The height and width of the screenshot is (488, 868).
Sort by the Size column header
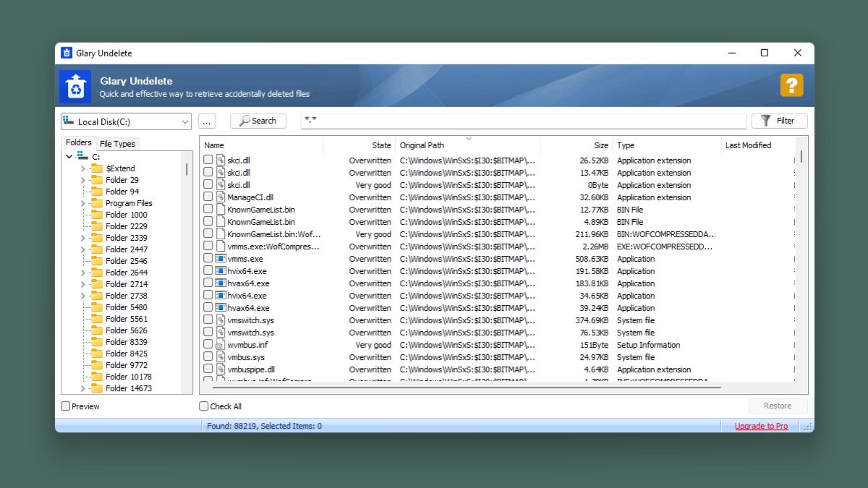pyautogui.click(x=576, y=145)
